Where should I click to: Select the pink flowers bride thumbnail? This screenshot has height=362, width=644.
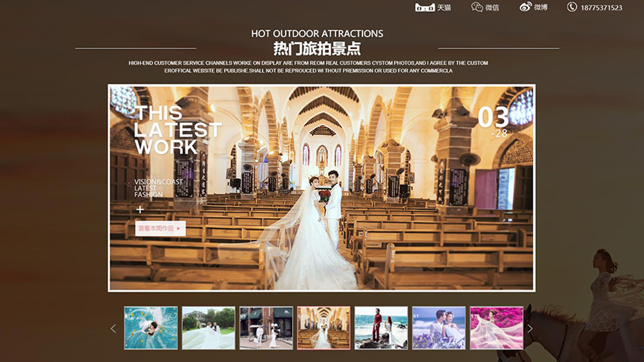pyautogui.click(x=496, y=328)
